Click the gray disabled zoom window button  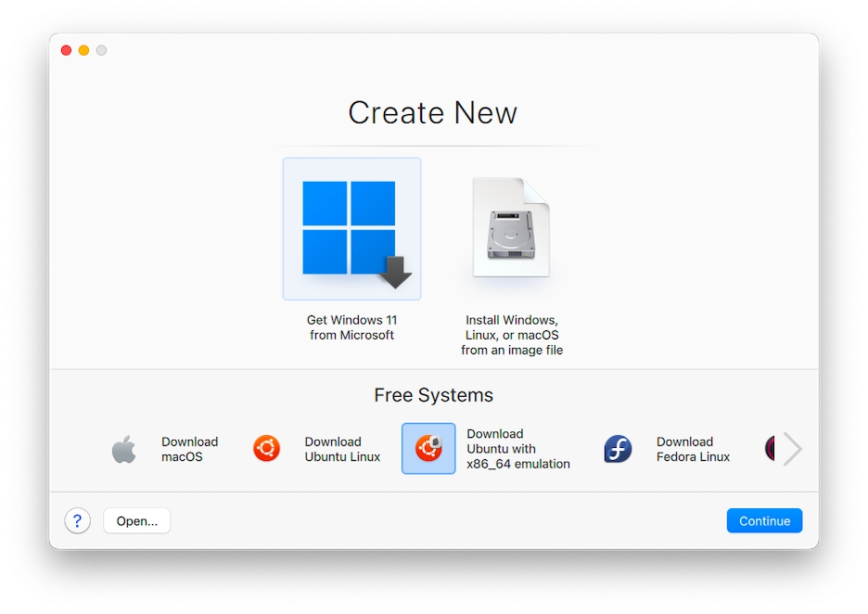pyautogui.click(x=102, y=50)
